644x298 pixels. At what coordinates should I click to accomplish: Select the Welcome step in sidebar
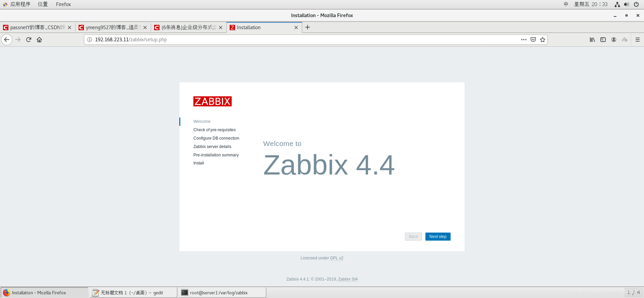202,121
